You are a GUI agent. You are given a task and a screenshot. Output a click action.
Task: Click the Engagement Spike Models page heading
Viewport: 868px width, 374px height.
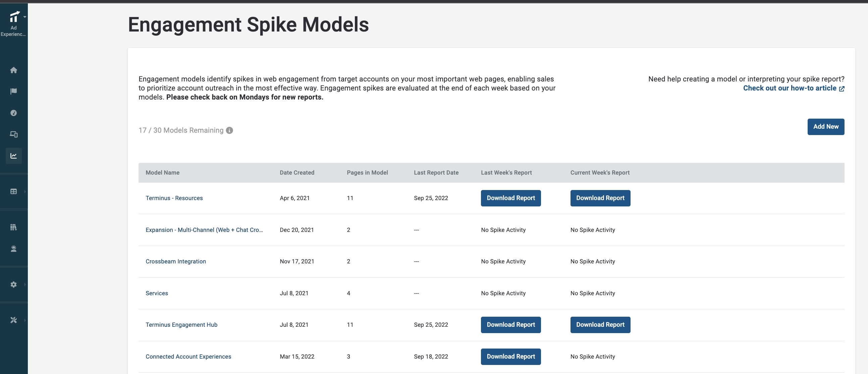[248, 24]
